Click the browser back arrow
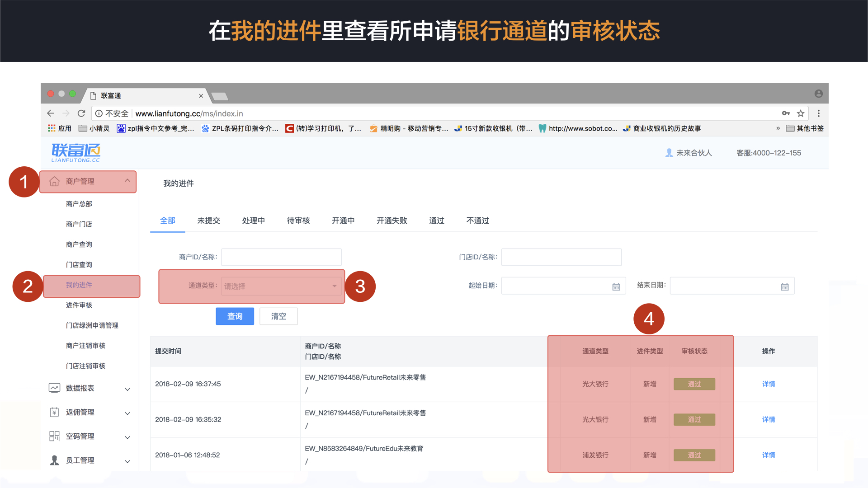This screenshot has height=488, width=868. pos(51,113)
